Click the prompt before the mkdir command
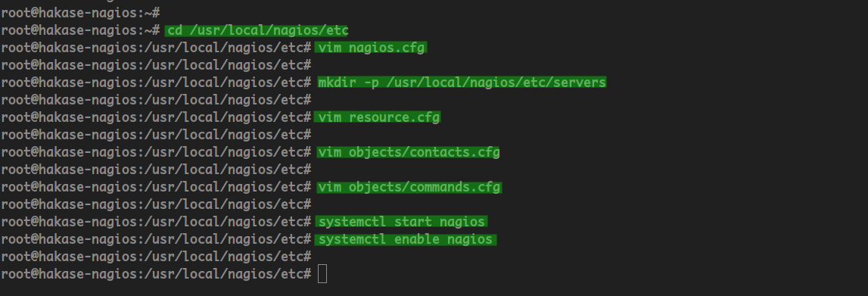Screen dimensions: 868x296 (156, 83)
